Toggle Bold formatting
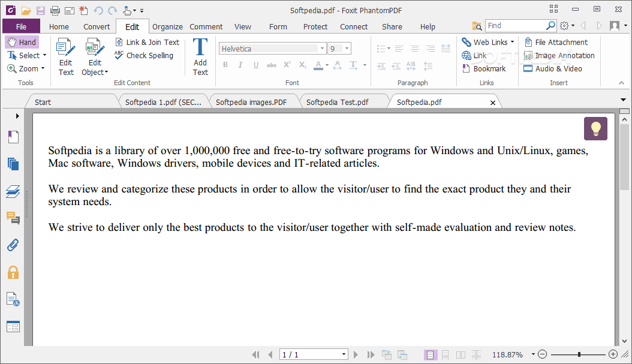Viewport: 632px width, 364px height. (225, 65)
